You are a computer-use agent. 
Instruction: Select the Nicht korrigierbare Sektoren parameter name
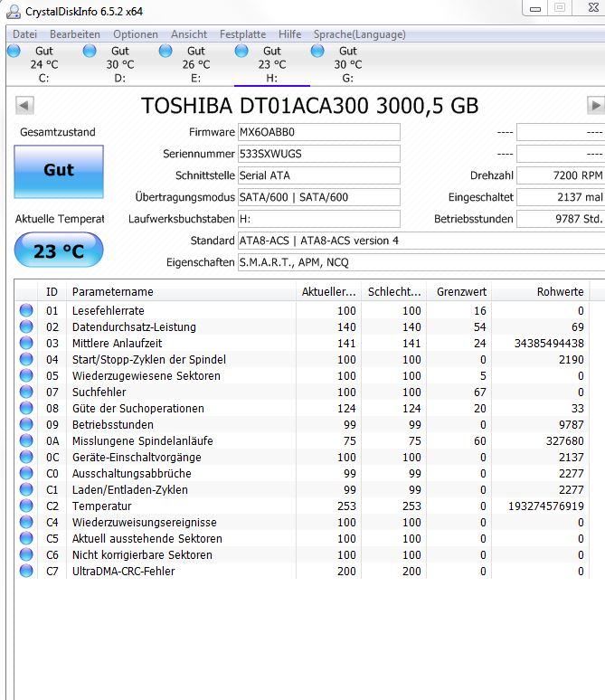click(x=142, y=555)
